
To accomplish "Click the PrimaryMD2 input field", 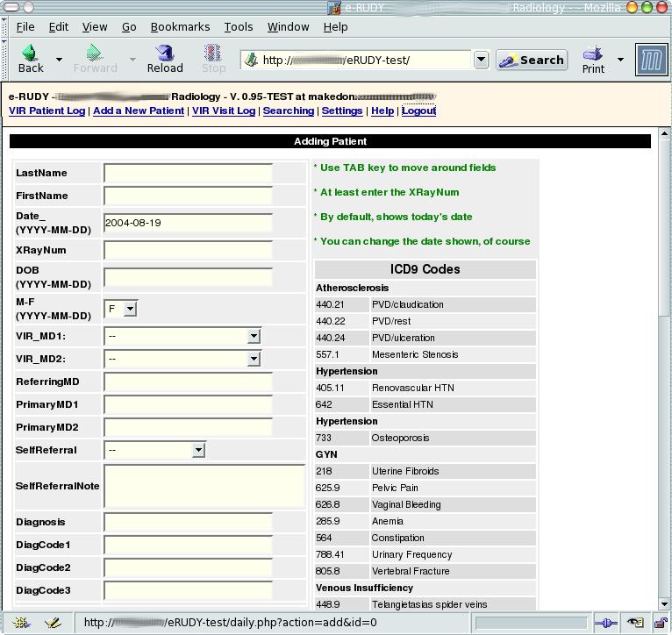I will pyautogui.click(x=188, y=427).
